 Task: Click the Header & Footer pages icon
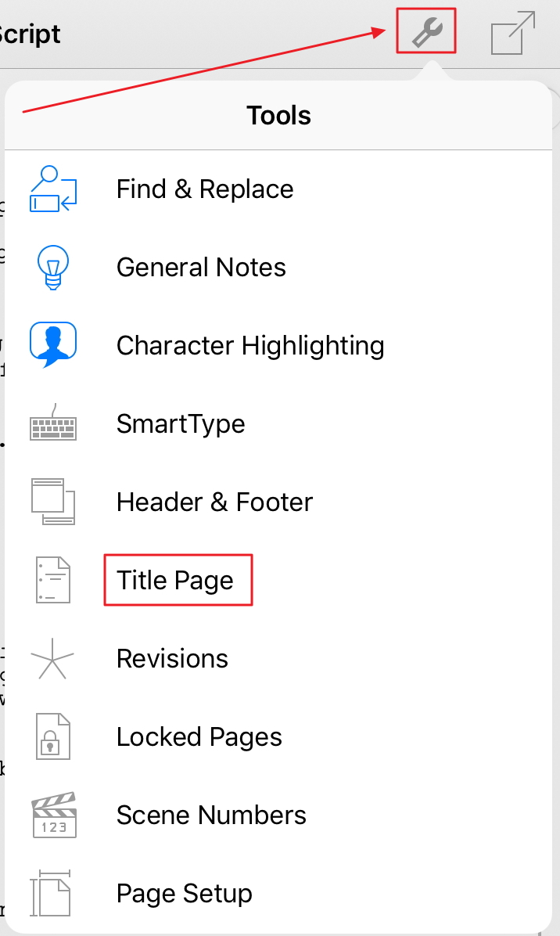(x=52, y=502)
